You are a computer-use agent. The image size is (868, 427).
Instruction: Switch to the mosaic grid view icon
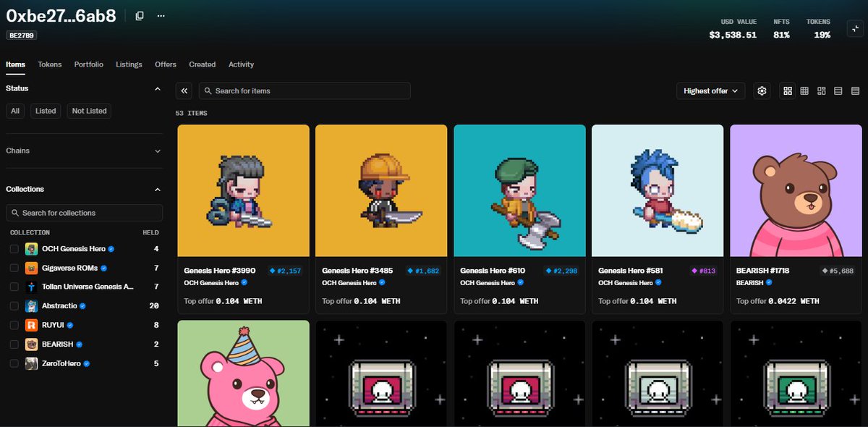click(x=821, y=90)
